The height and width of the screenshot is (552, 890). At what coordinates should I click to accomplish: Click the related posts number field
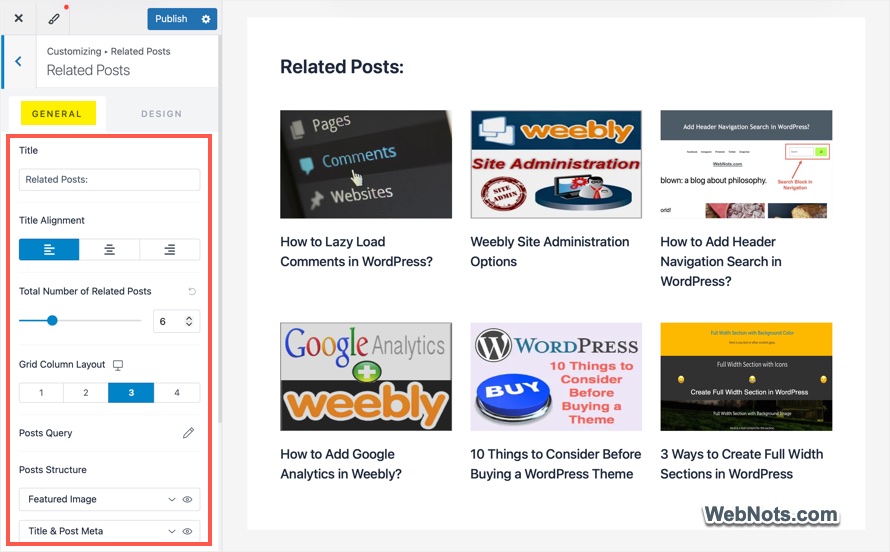(x=176, y=321)
